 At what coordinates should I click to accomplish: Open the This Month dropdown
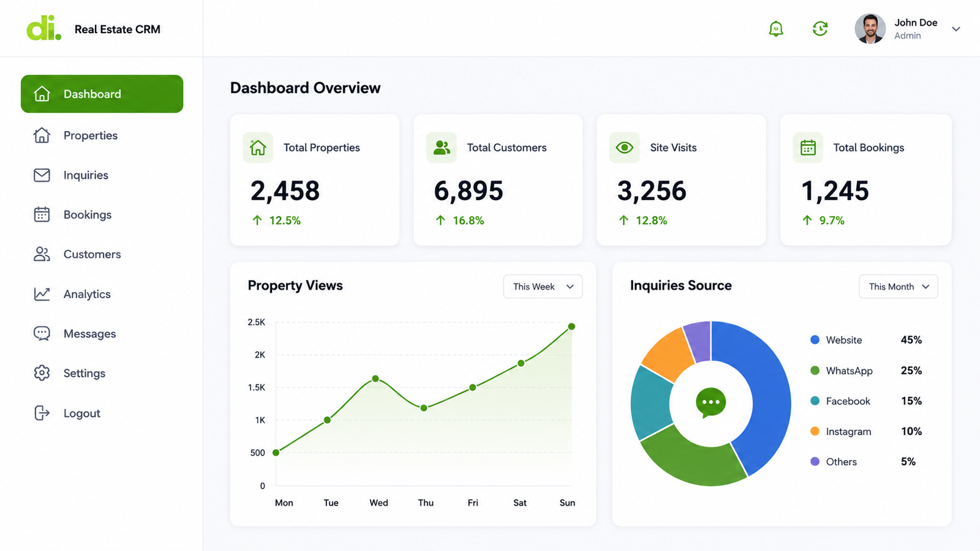click(899, 287)
